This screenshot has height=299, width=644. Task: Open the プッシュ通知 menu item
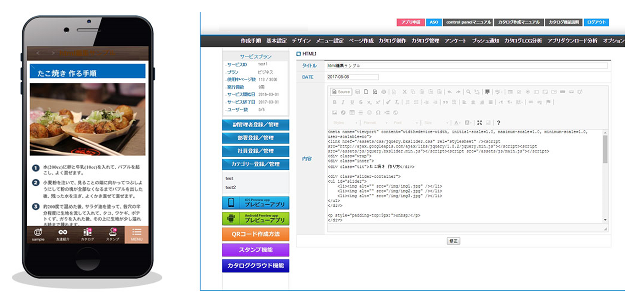coord(485,41)
